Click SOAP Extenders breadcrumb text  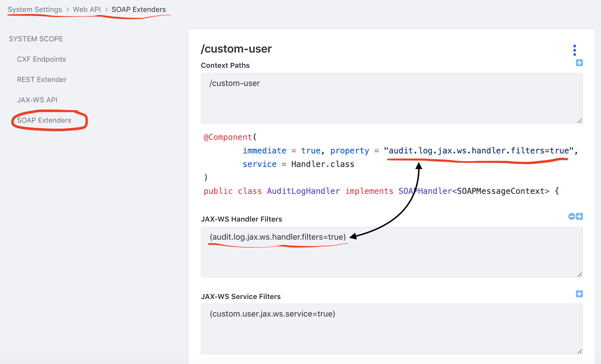tap(139, 9)
